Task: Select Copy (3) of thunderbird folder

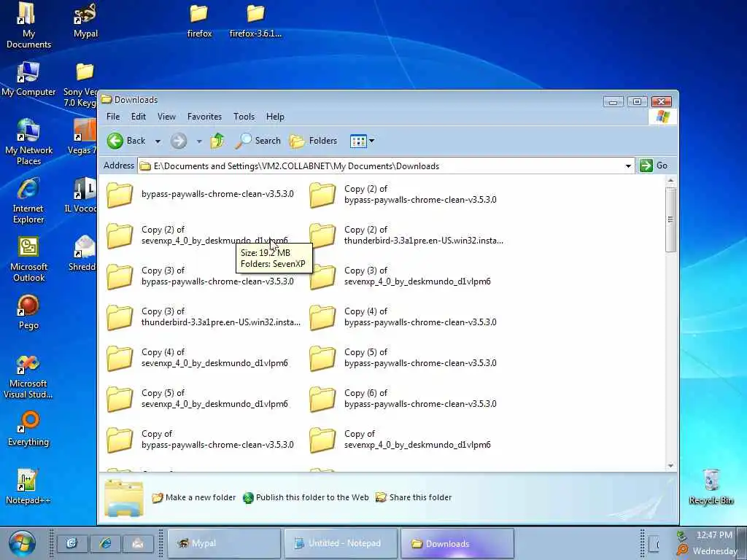Action: (204, 317)
